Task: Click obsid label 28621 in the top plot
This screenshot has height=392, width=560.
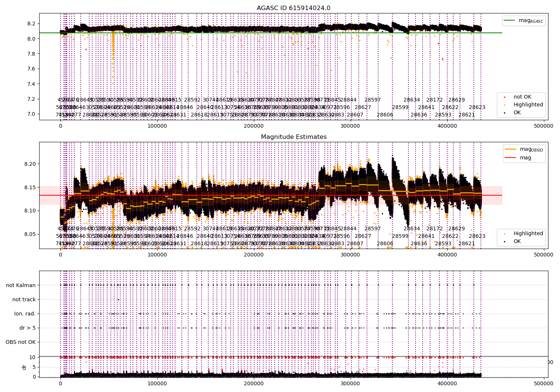Action: (467, 115)
